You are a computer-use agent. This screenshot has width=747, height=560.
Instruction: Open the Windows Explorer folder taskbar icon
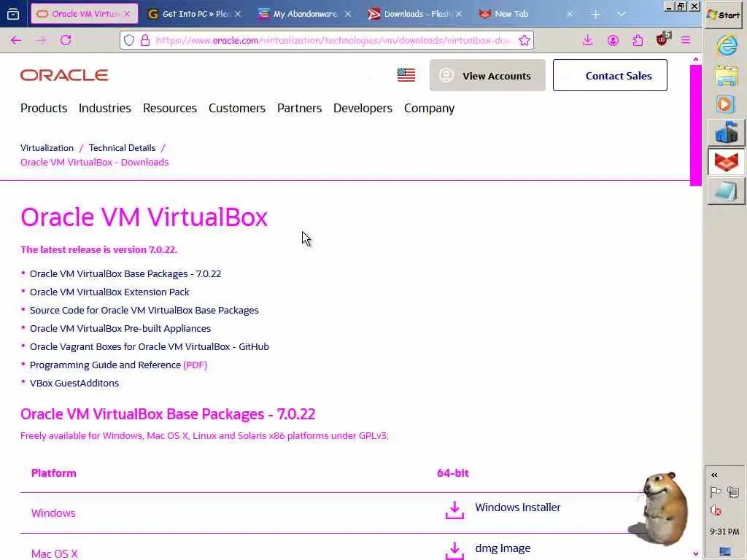(x=726, y=76)
